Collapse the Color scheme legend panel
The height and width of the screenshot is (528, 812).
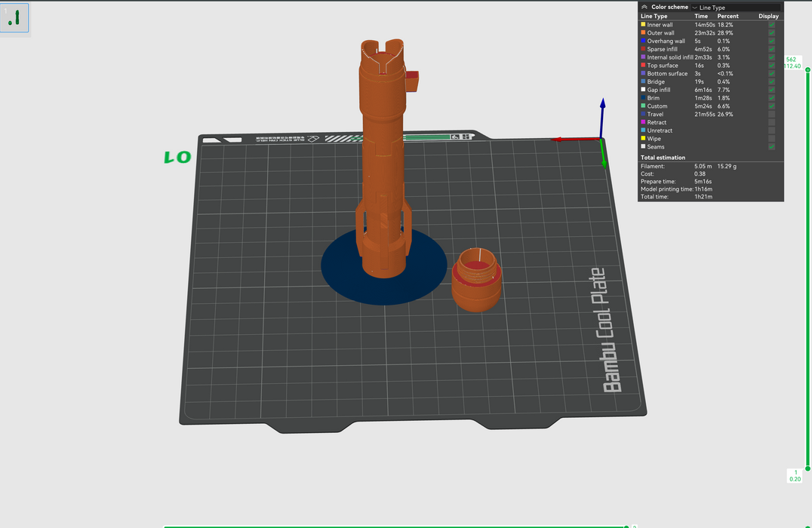644,7
